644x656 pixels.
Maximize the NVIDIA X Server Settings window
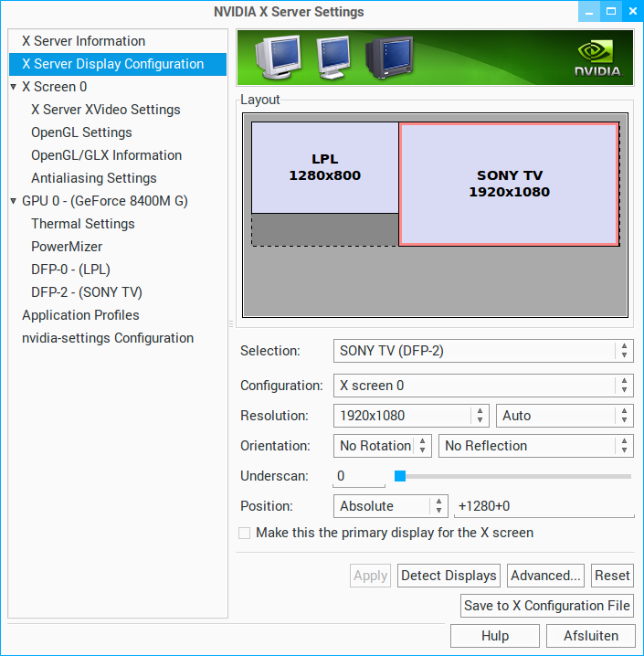(x=611, y=11)
